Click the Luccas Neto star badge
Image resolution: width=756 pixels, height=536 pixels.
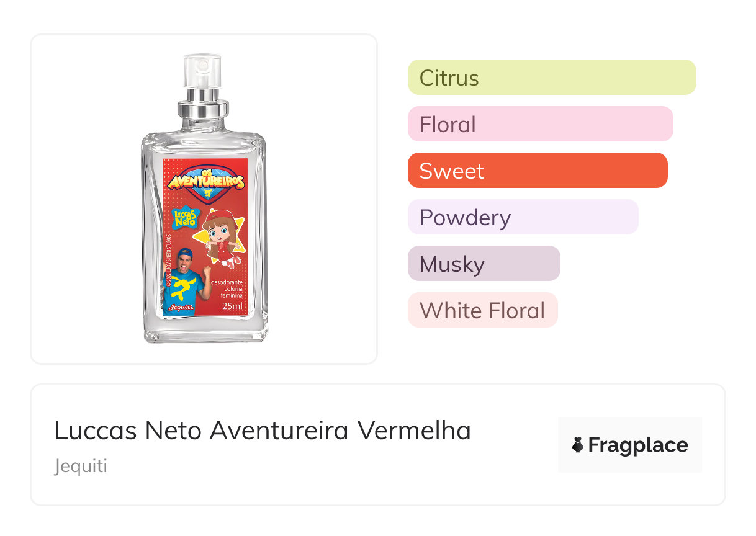(x=184, y=218)
